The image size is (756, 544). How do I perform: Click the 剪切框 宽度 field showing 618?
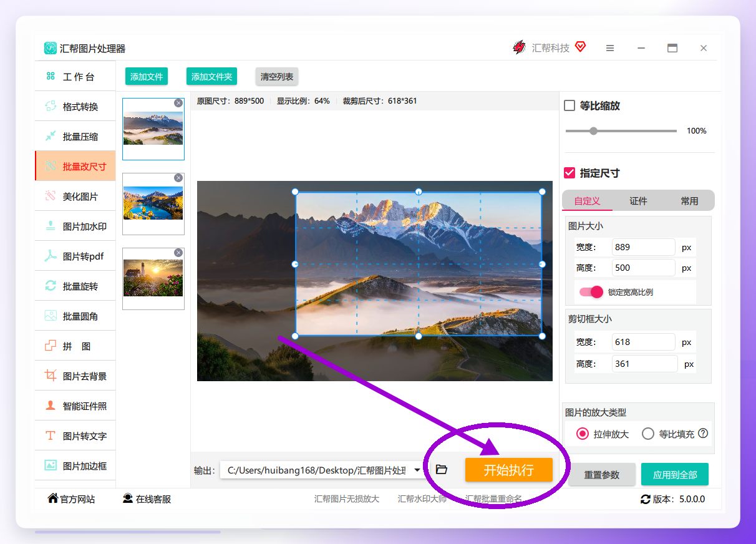[x=644, y=342]
